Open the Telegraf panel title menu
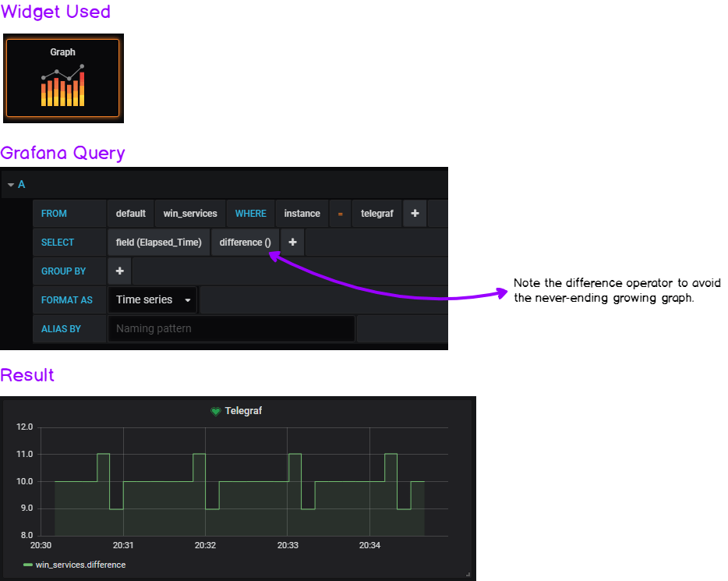 242,411
